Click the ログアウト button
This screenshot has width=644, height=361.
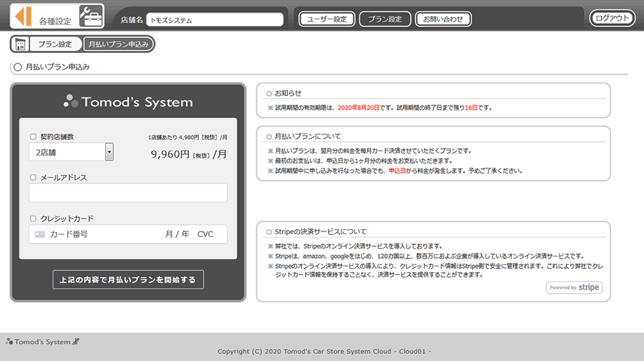click(613, 18)
